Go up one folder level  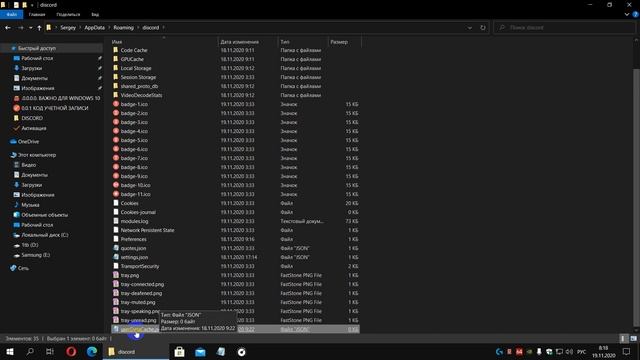tap(39, 28)
